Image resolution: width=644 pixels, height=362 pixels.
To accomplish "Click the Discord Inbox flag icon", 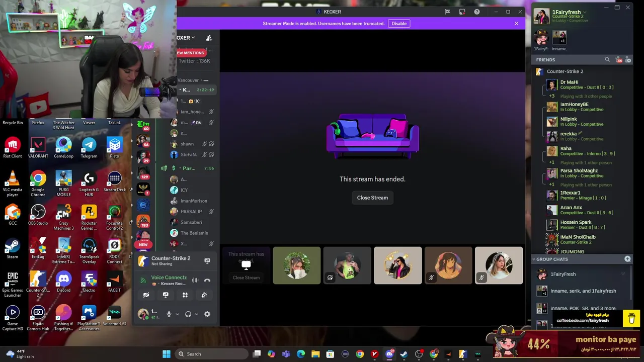I will (x=447, y=12).
